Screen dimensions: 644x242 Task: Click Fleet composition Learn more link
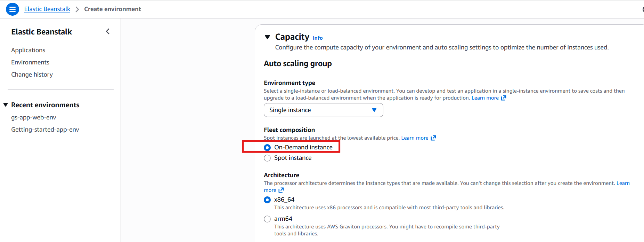click(415, 138)
